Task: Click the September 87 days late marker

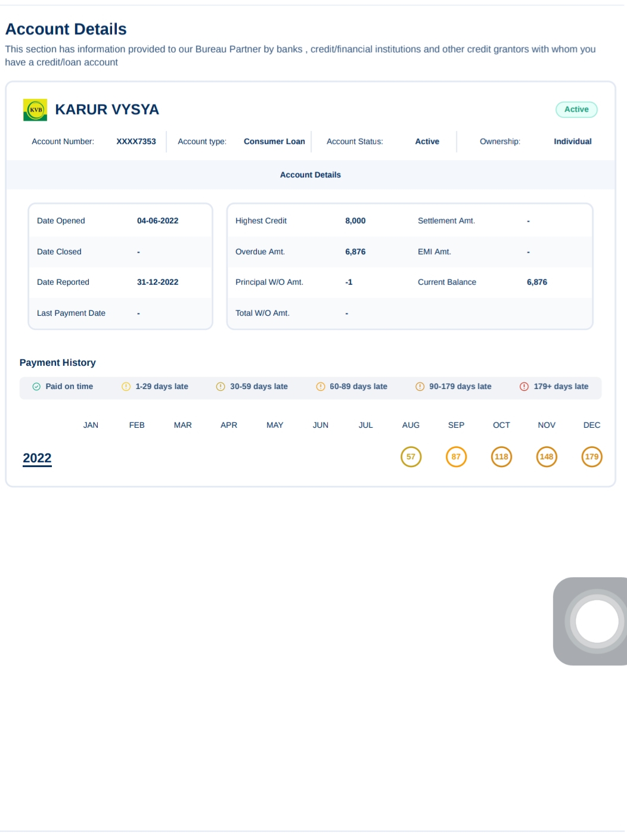Action: click(456, 457)
